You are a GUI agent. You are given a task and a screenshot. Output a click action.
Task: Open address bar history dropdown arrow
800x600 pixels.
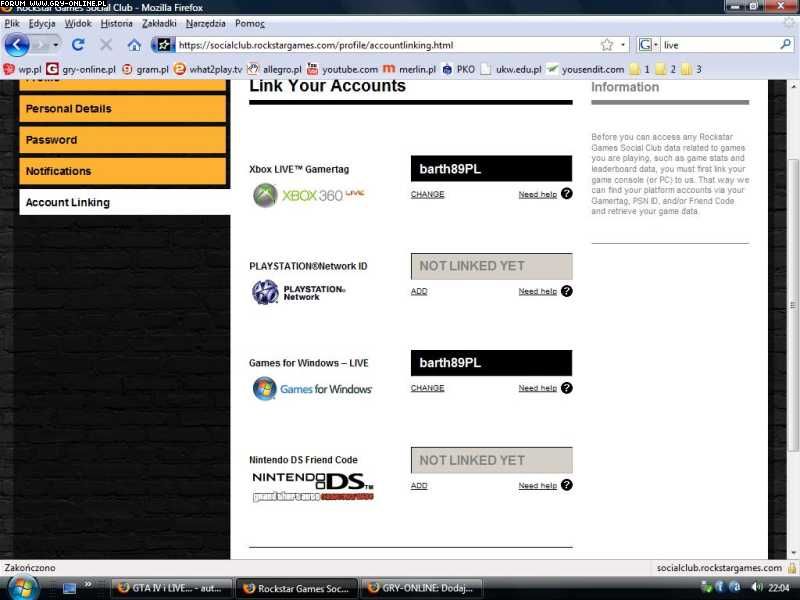tap(623, 45)
